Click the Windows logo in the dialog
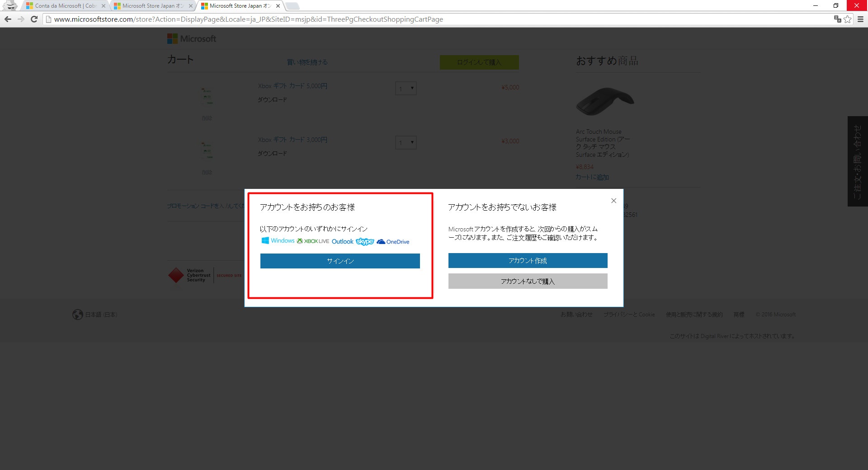The height and width of the screenshot is (470, 868). pyautogui.click(x=278, y=240)
